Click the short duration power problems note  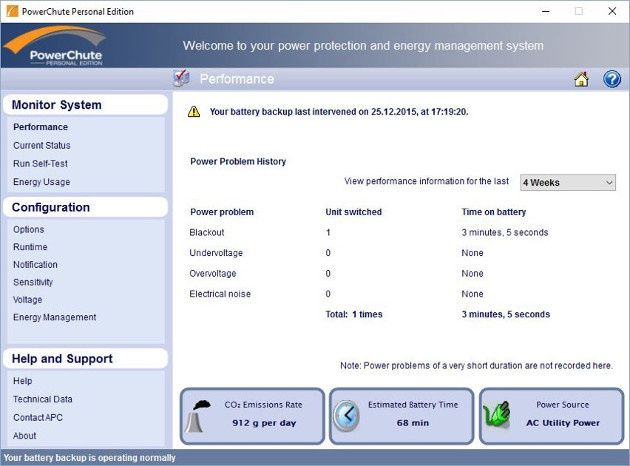pyautogui.click(x=476, y=366)
